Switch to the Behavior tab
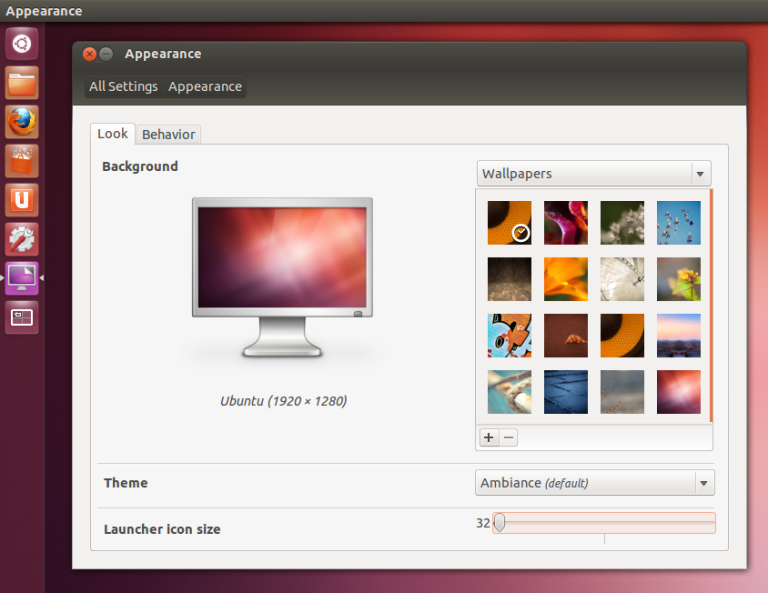 tap(169, 134)
